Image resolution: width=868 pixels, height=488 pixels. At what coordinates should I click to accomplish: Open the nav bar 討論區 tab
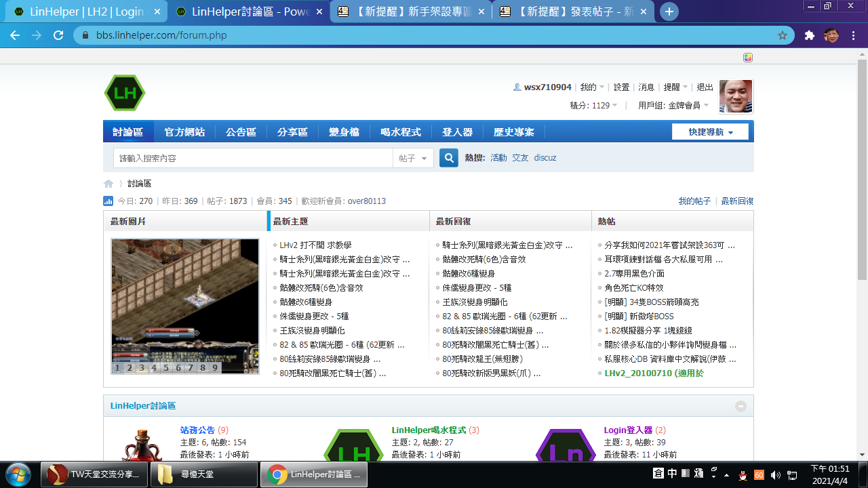pyautogui.click(x=128, y=132)
